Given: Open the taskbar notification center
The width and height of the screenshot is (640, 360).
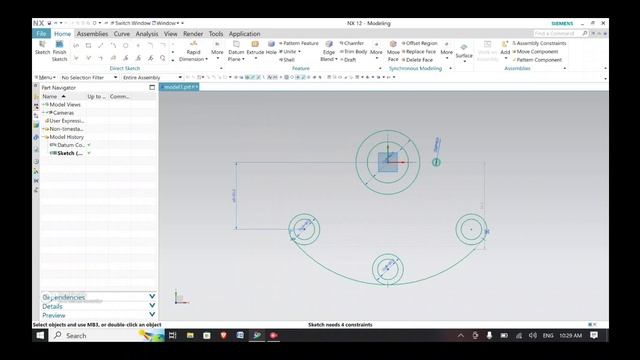Looking at the screenshot, I should tap(594, 336).
